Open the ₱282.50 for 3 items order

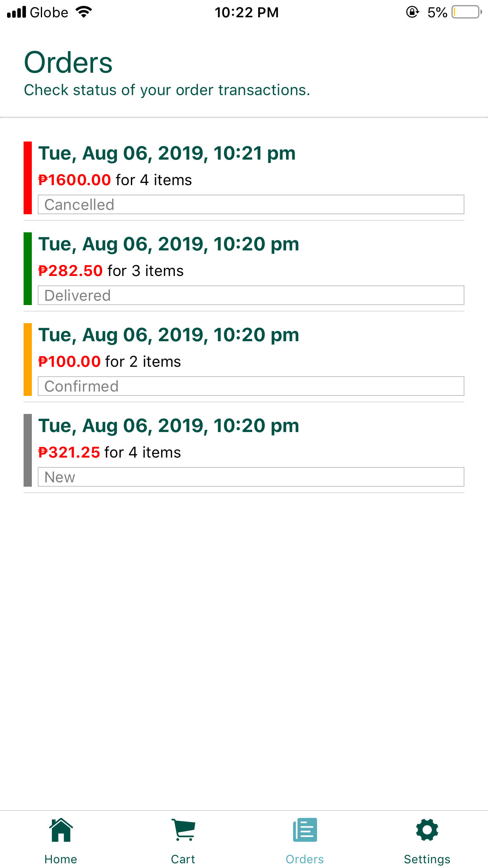111,271
